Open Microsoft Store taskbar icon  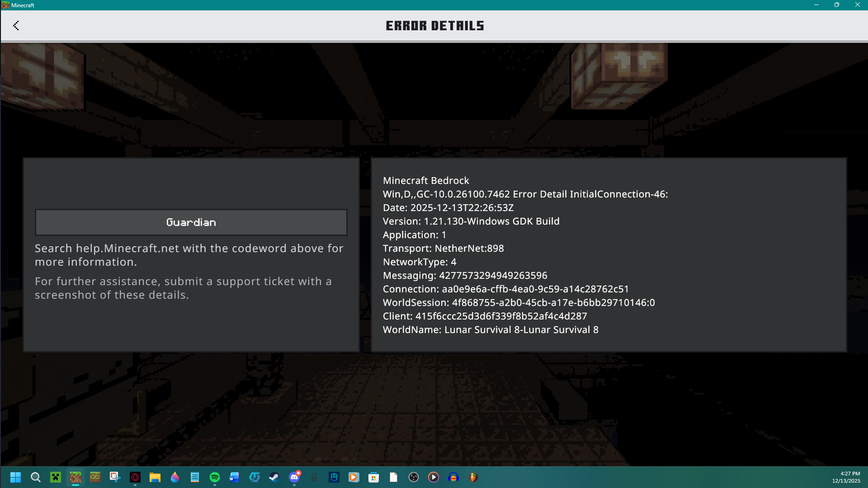[373, 477]
